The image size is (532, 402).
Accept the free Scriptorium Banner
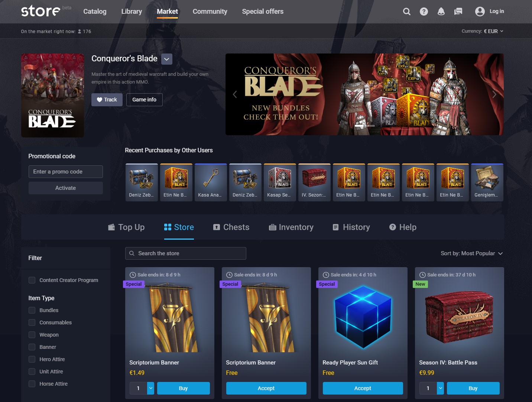click(x=266, y=388)
